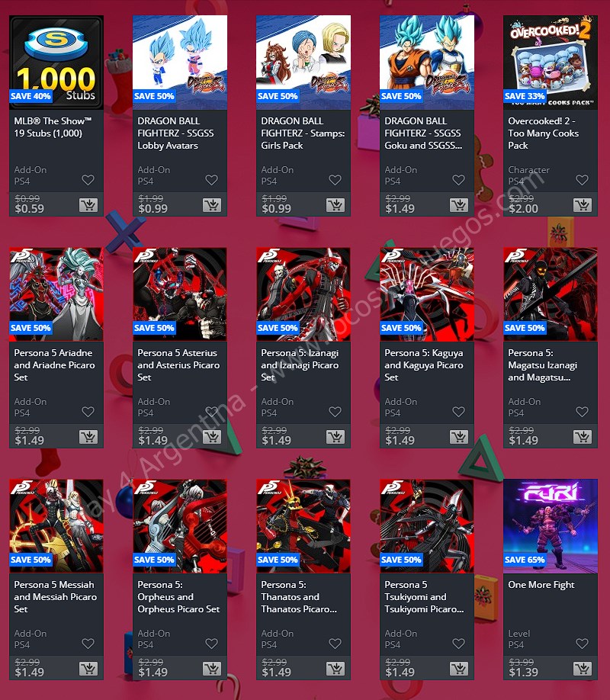This screenshot has width=610, height=700.
Task: Toggle wishlist heart for One More Fight
Action: (x=583, y=644)
